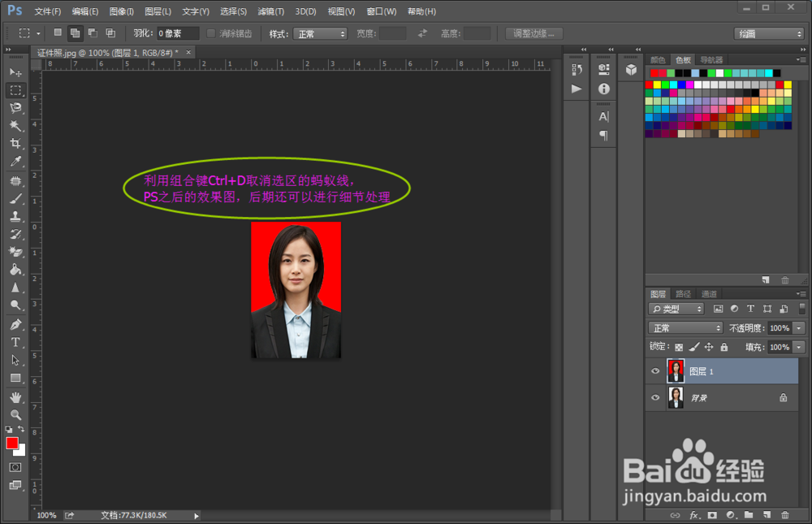Hide the 背景 layer
Image resolution: width=812 pixels, height=524 pixels.
655,397
